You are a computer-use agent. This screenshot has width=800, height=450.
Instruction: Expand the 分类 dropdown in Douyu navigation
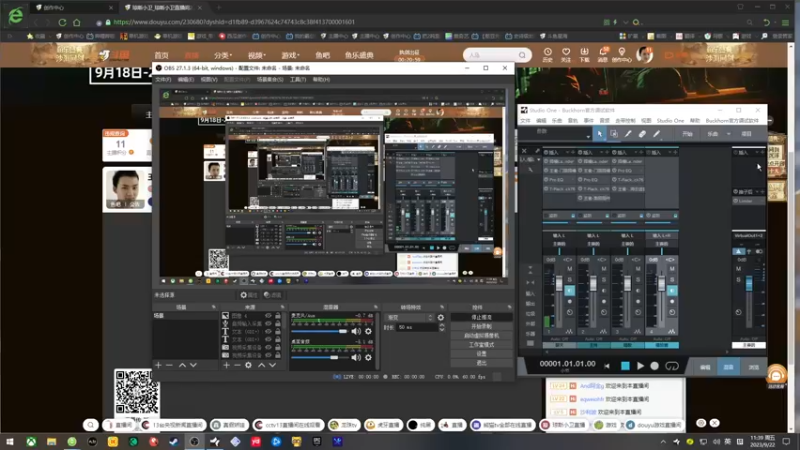point(225,55)
